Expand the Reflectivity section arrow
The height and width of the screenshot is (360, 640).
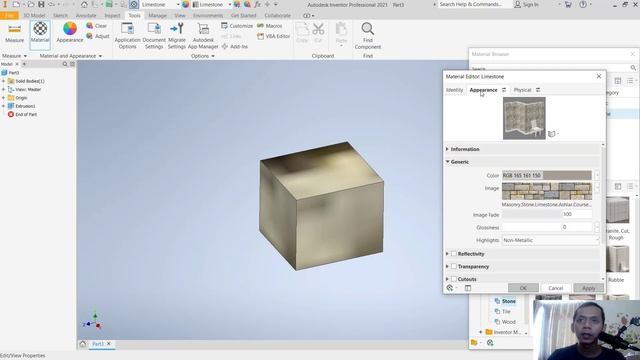(447, 254)
